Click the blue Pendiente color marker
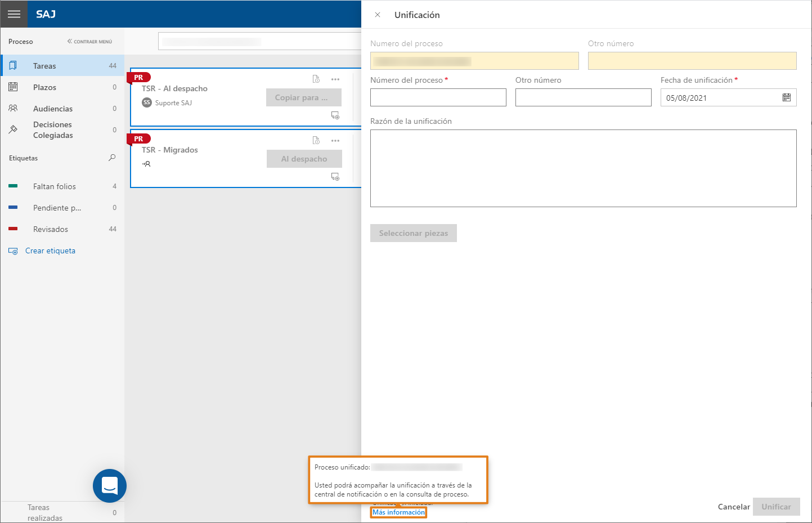Image resolution: width=812 pixels, height=523 pixels. click(13, 207)
